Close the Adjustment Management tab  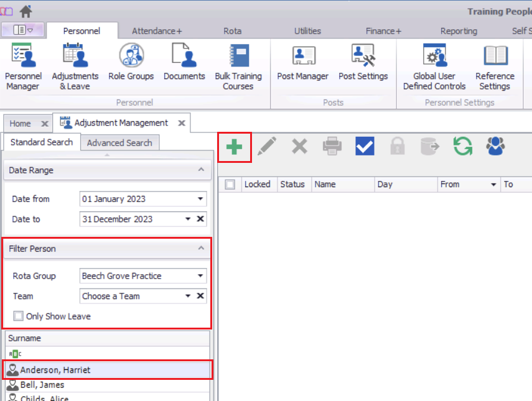tap(181, 123)
